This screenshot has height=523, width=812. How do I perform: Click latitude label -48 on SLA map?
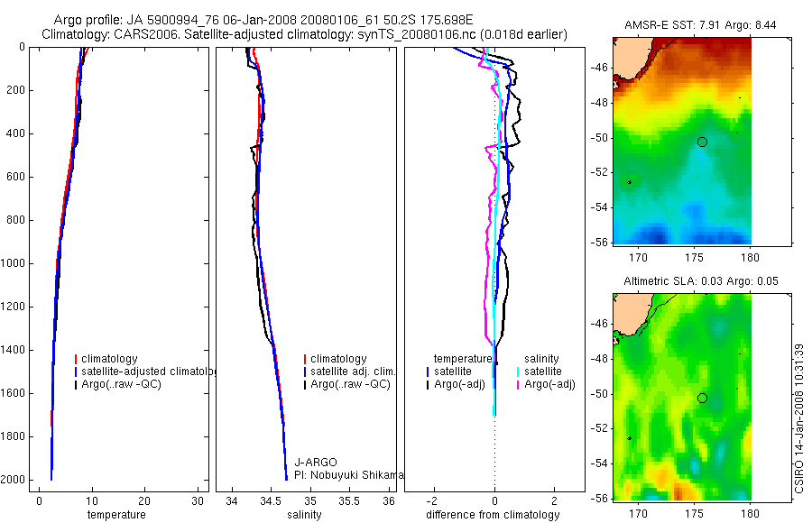click(x=599, y=358)
